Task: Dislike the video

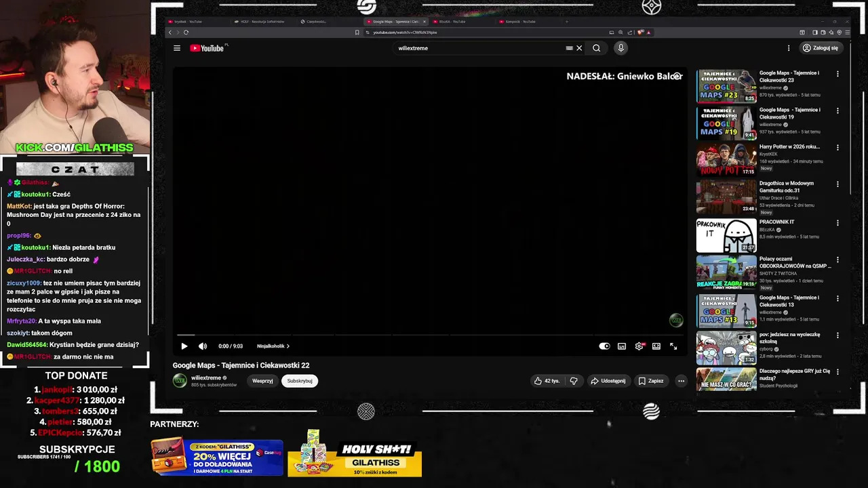Action: click(x=574, y=381)
